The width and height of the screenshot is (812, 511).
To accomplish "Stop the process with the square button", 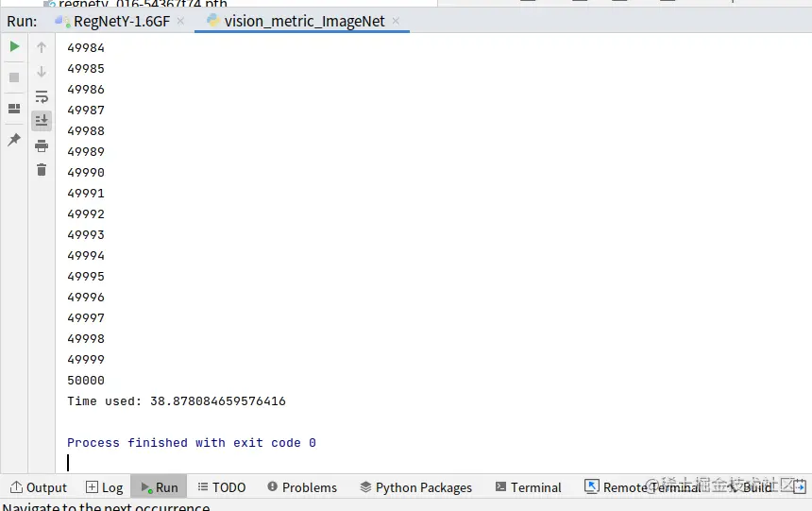I will pos(14,77).
